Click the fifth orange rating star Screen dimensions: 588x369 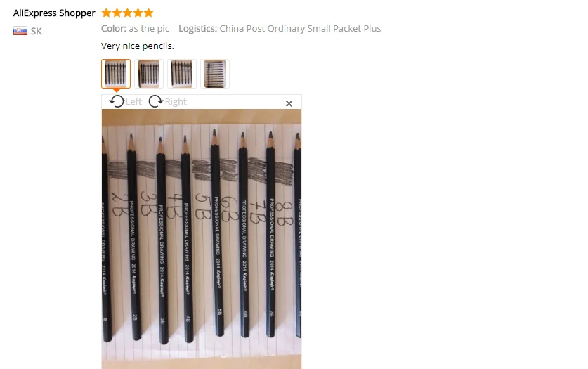click(148, 13)
